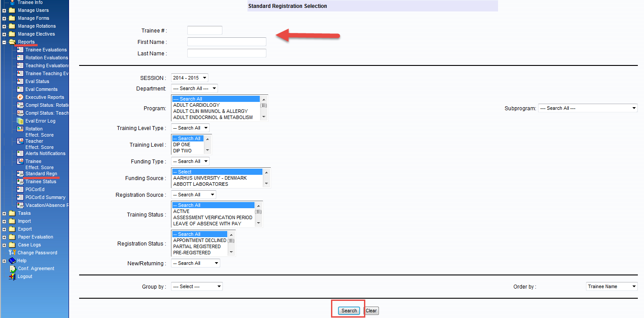Image resolution: width=644 pixels, height=318 pixels.
Task: Open the SESSION dropdown
Action: [x=189, y=78]
